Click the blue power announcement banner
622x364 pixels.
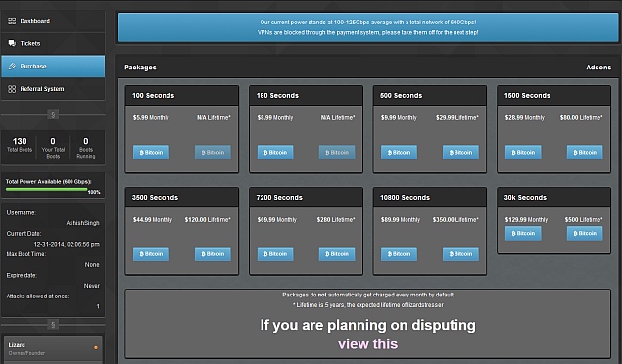pos(367,27)
